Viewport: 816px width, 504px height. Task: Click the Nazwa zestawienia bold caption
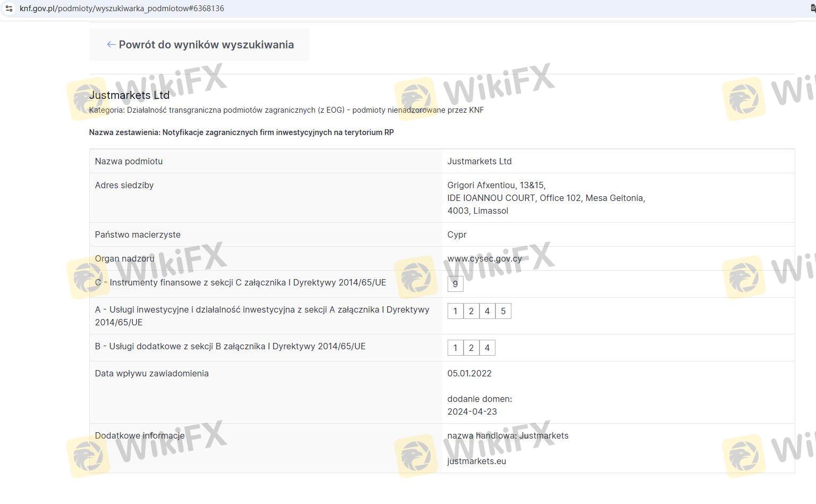[241, 132]
